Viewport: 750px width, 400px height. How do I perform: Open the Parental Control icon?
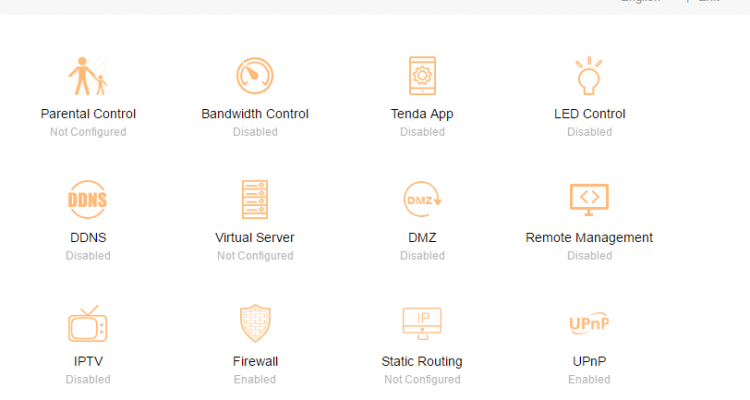tap(88, 76)
